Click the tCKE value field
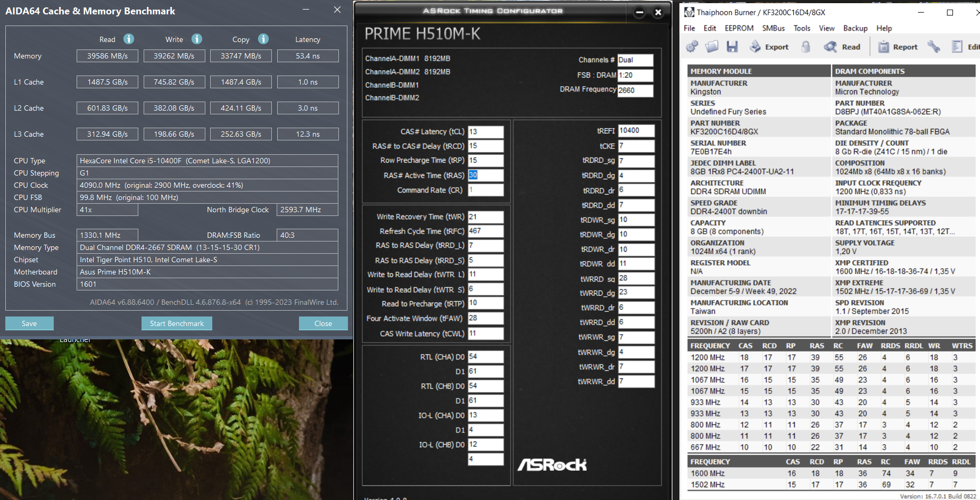Viewport: 980px width, 500px height. pyautogui.click(x=636, y=146)
